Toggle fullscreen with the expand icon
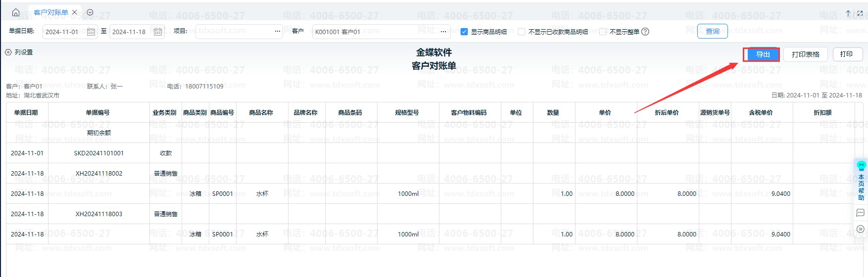868x277 pixels. point(860,13)
